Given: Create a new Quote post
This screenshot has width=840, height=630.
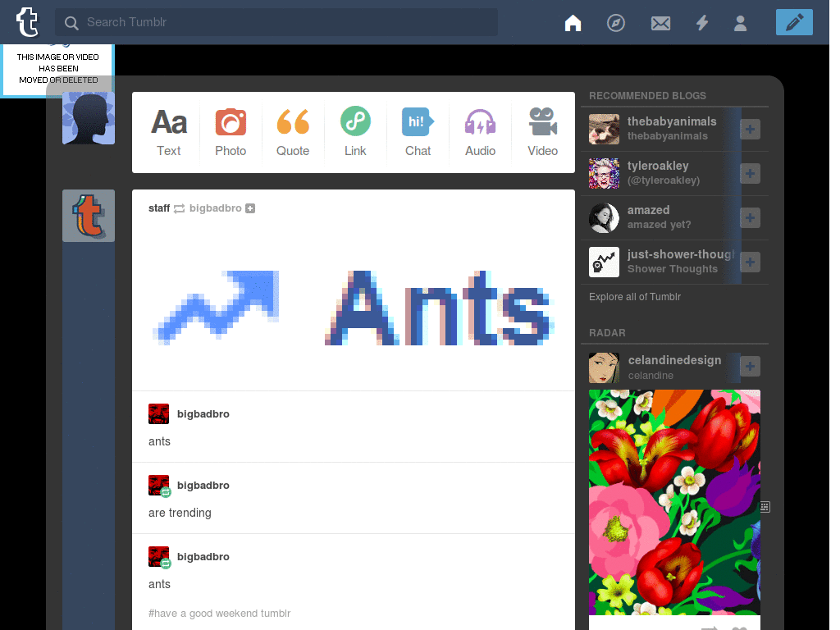Looking at the screenshot, I should point(293,132).
